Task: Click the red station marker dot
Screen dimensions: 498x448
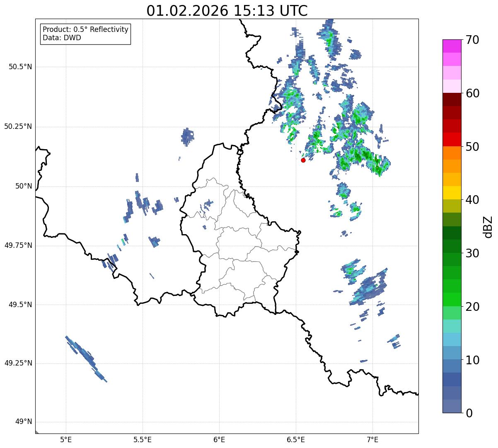Action: 303,160
